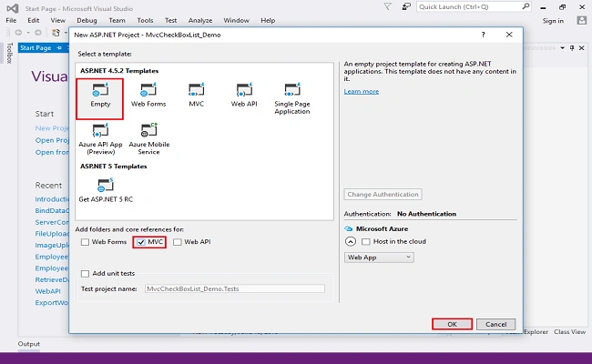Open the Navigate Backward history dropdown arrow
The image size is (592, 364).
click(28, 33)
